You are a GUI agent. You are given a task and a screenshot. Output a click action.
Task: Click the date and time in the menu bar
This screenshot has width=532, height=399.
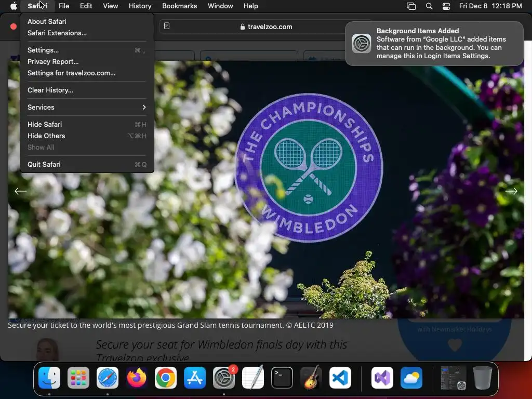[490, 6]
